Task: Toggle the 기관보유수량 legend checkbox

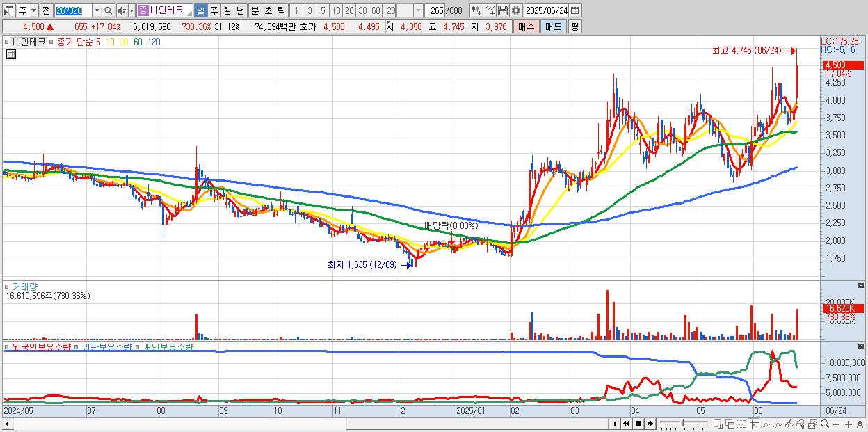Action: click(77, 346)
